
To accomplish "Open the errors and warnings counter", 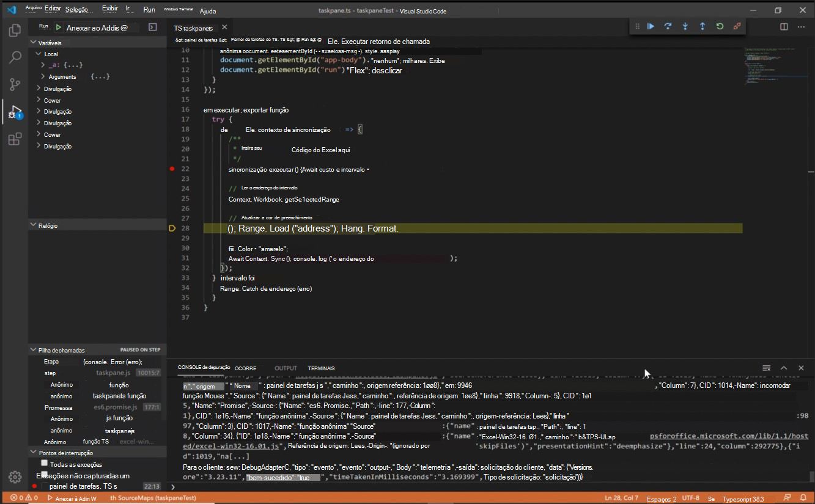I will [24, 498].
